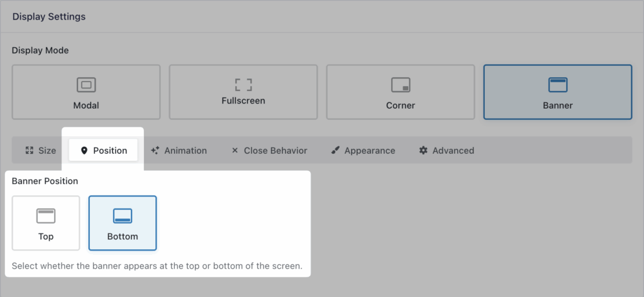Click the Modal display mode icon
The width and height of the screenshot is (644, 297).
pos(86,85)
